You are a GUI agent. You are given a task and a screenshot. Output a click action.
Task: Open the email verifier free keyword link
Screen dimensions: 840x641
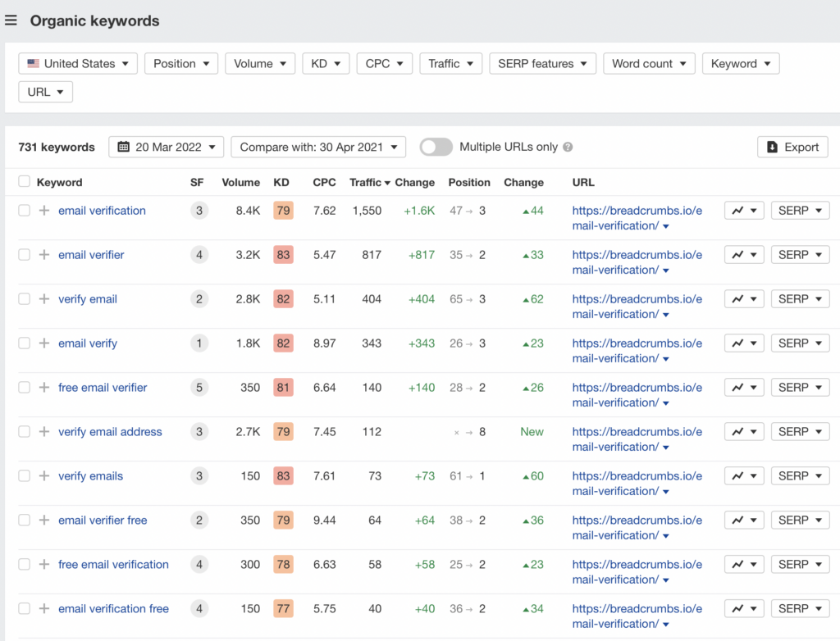[x=103, y=521]
